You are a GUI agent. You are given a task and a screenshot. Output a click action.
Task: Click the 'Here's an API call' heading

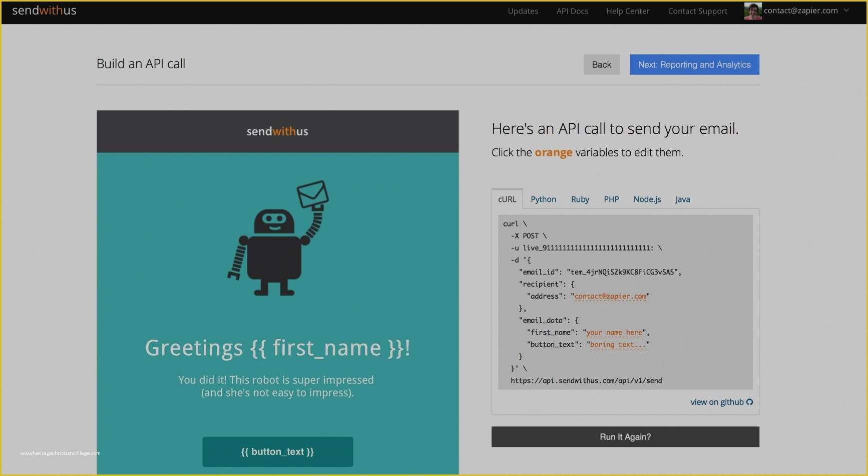point(615,129)
